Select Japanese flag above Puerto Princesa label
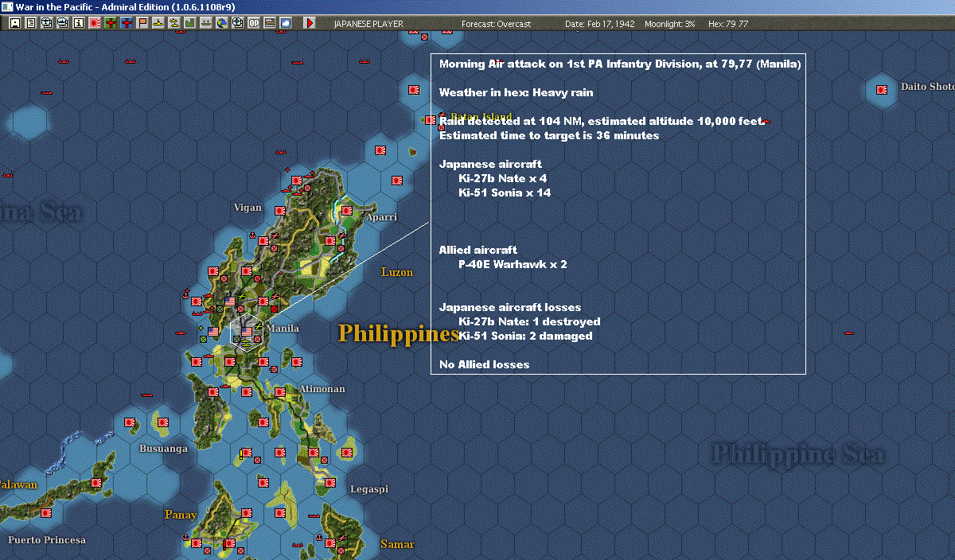955x560 pixels. coord(45,513)
